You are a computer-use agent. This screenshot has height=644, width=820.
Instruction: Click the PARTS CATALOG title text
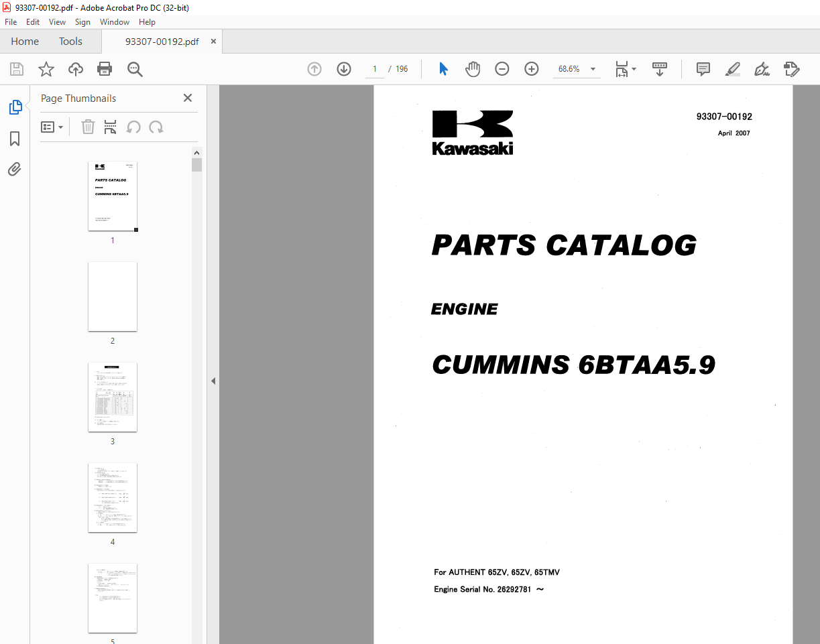coord(564,245)
